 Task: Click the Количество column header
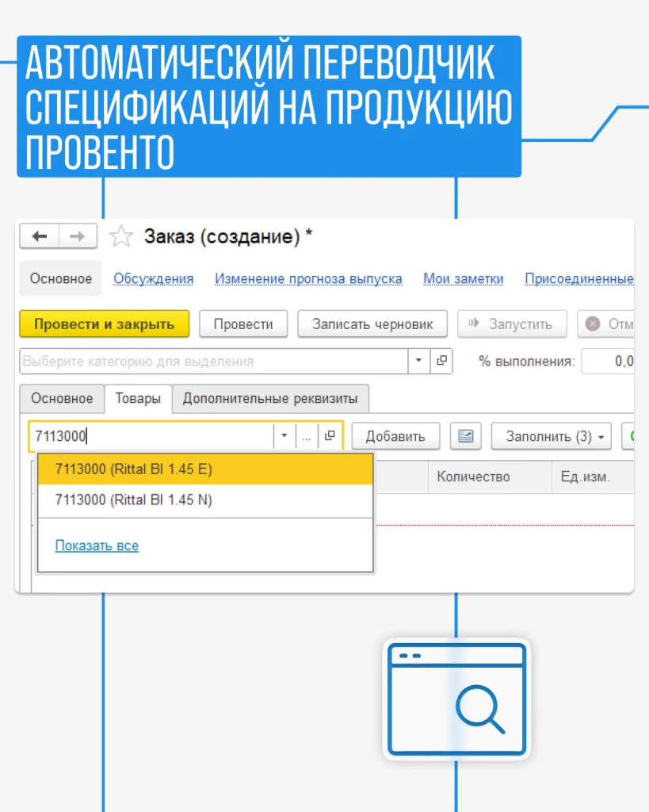click(473, 477)
